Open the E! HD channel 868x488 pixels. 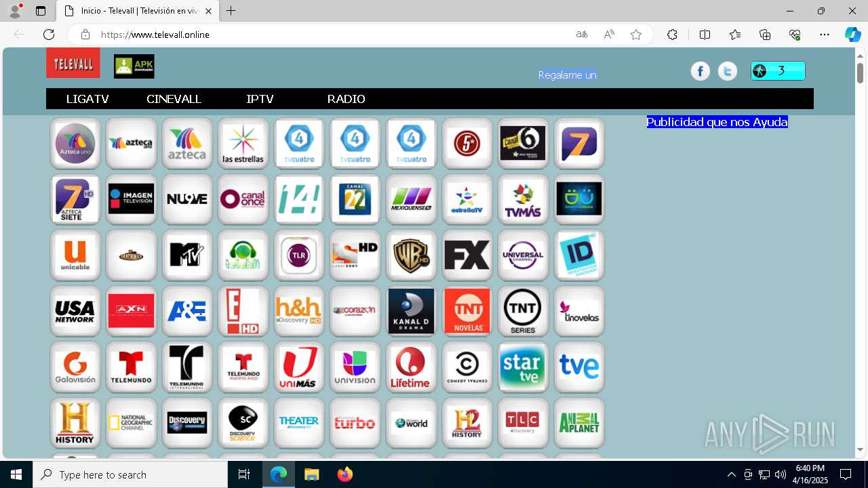coord(243,311)
